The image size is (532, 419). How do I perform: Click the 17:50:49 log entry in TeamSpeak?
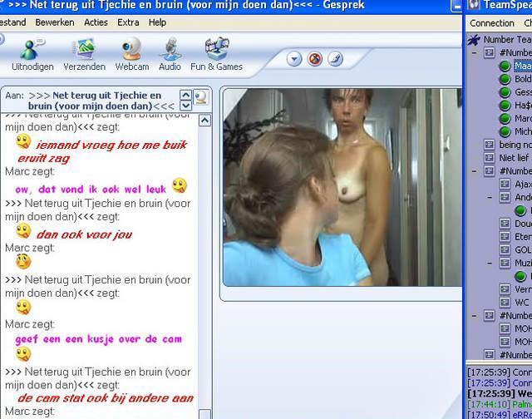point(500,414)
